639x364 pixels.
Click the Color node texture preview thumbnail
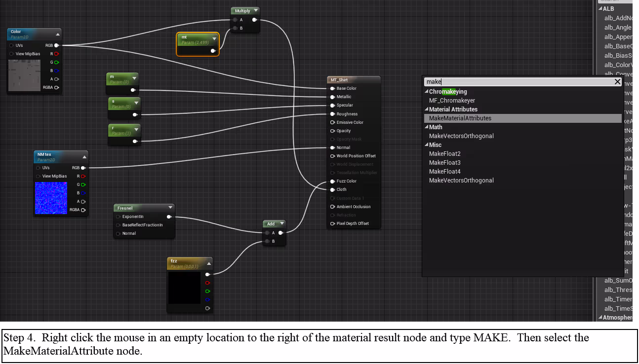24,75
